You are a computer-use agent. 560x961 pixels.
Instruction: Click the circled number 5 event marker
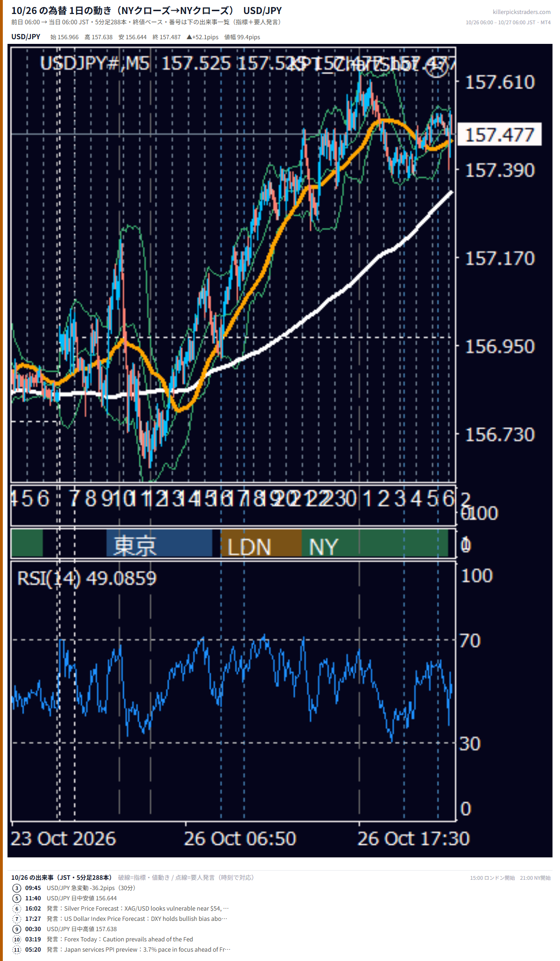17,898
